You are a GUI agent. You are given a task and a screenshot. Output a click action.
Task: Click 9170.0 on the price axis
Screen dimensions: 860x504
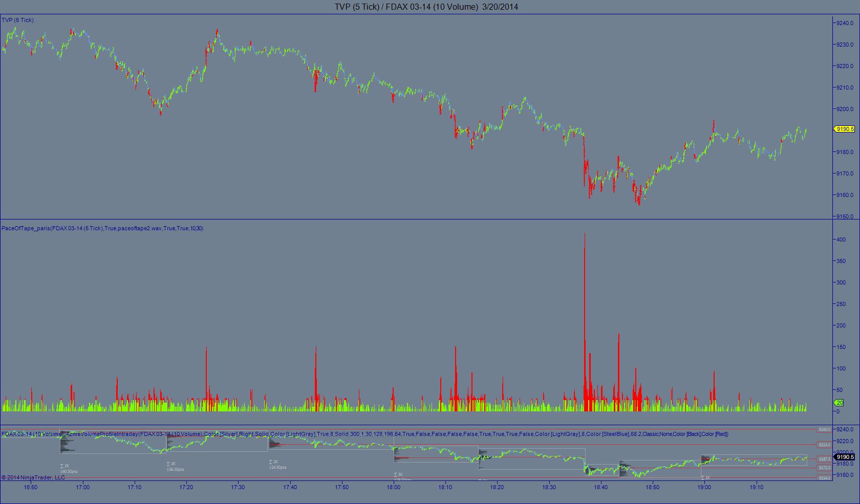(x=845, y=173)
